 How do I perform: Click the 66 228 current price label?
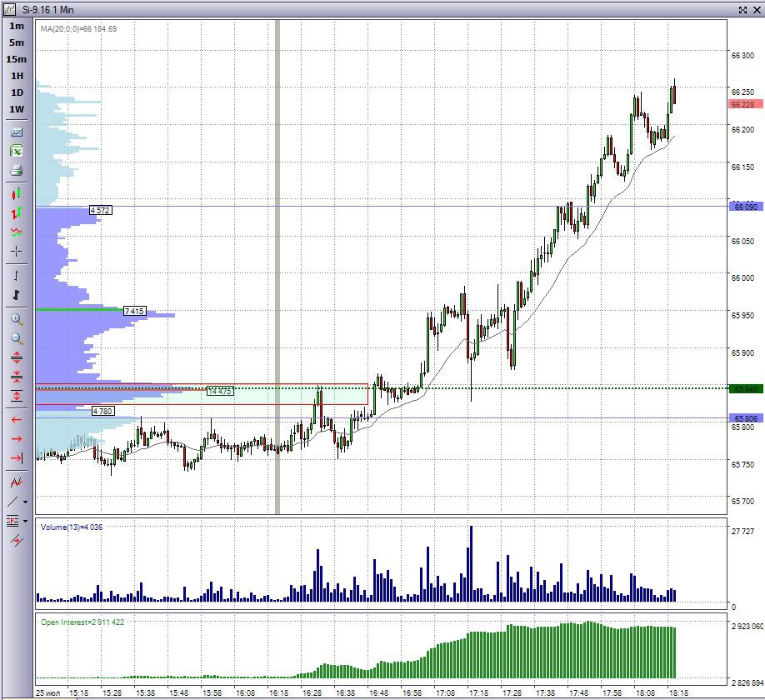[746, 104]
